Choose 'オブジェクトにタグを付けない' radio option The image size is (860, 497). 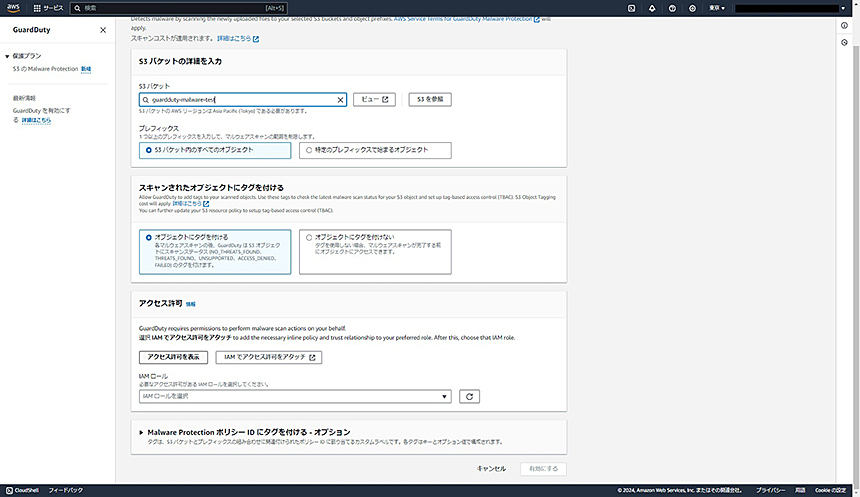[x=308, y=237]
